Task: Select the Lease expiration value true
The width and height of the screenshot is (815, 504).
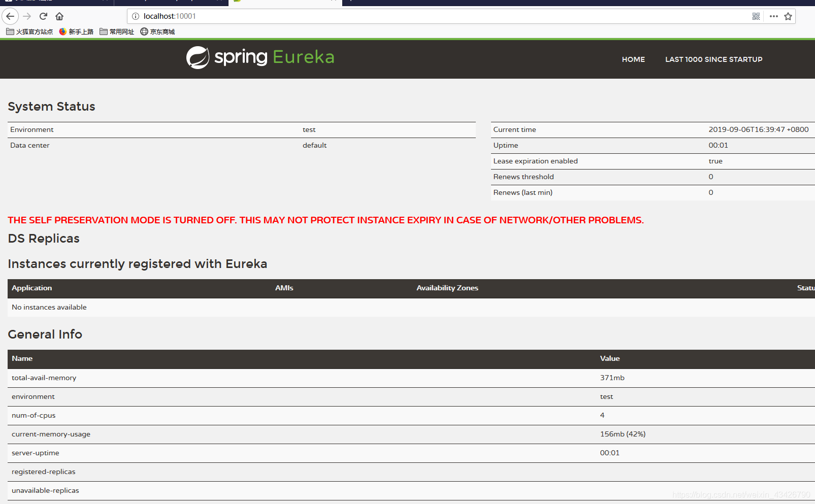Action: 715,161
